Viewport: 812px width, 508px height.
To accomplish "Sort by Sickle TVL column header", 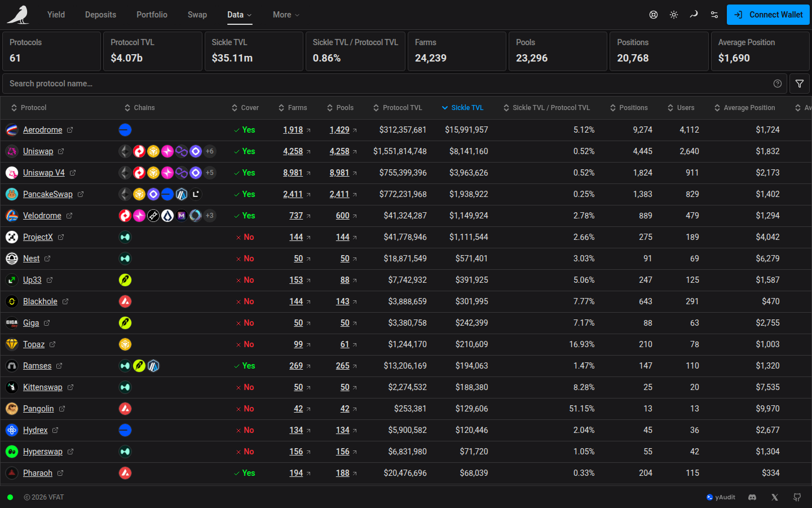I will click(x=462, y=108).
